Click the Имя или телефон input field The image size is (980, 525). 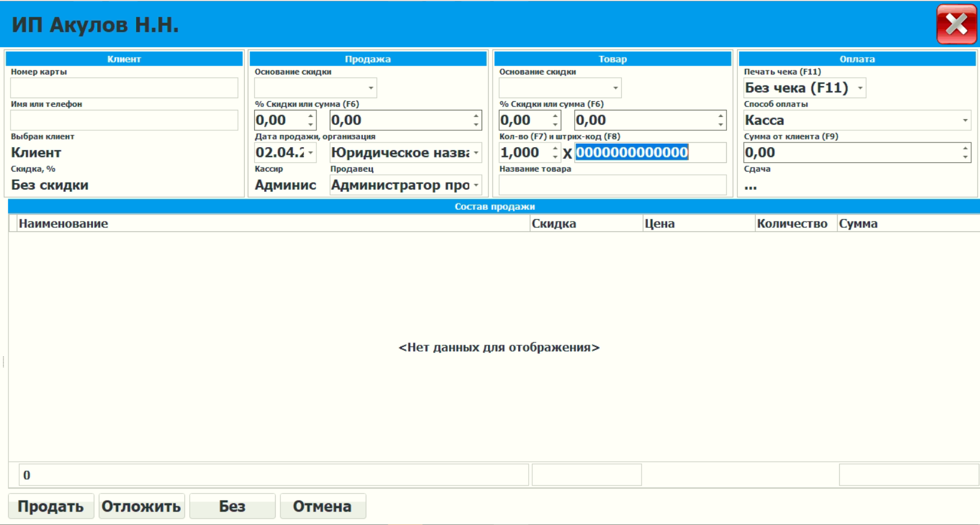[124, 120]
